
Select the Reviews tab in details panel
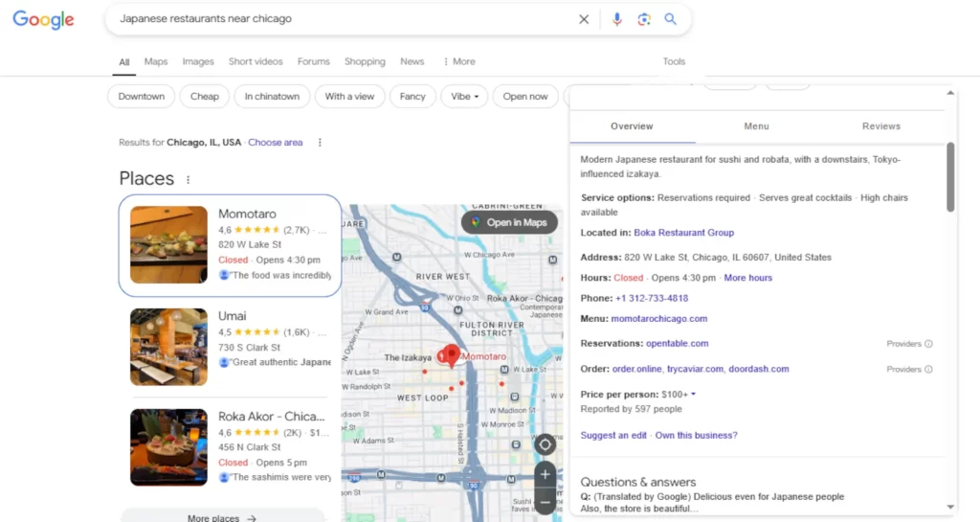pyautogui.click(x=881, y=126)
